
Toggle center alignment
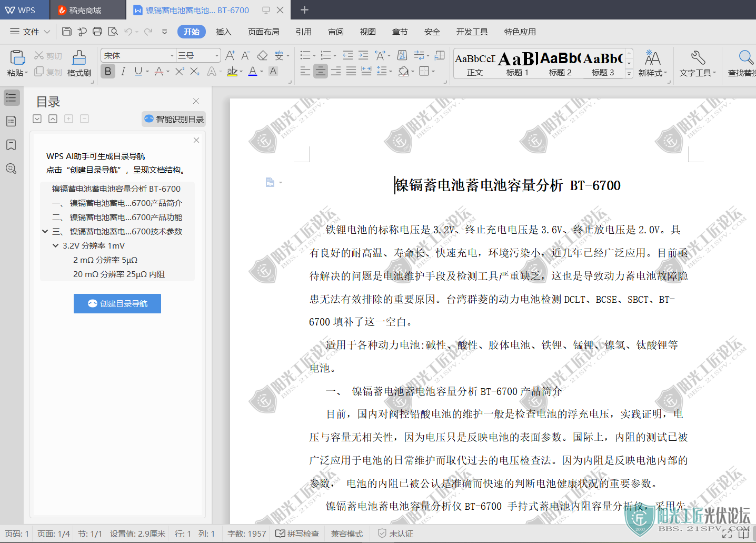click(321, 71)
